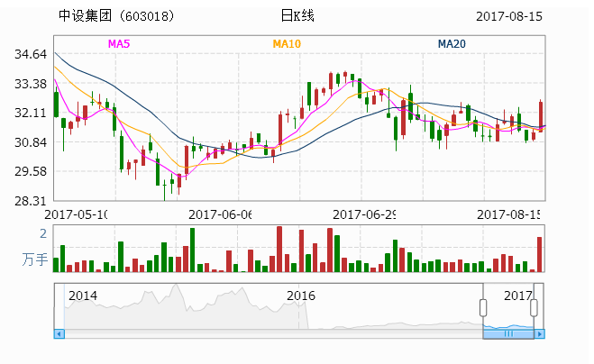Toggle the MA5 legend line
This screenshot has height=364, width=594.
coord(119,44)
